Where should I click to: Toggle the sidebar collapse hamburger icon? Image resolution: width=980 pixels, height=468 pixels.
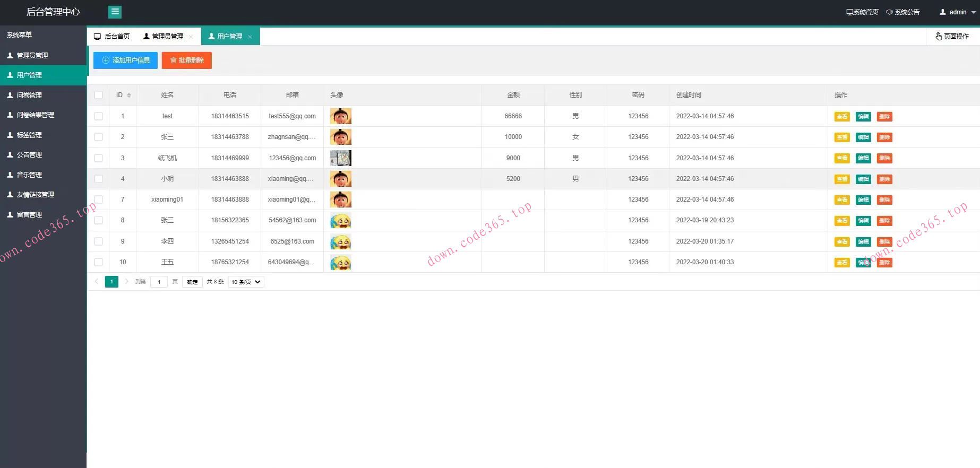[x=115, y=12]
